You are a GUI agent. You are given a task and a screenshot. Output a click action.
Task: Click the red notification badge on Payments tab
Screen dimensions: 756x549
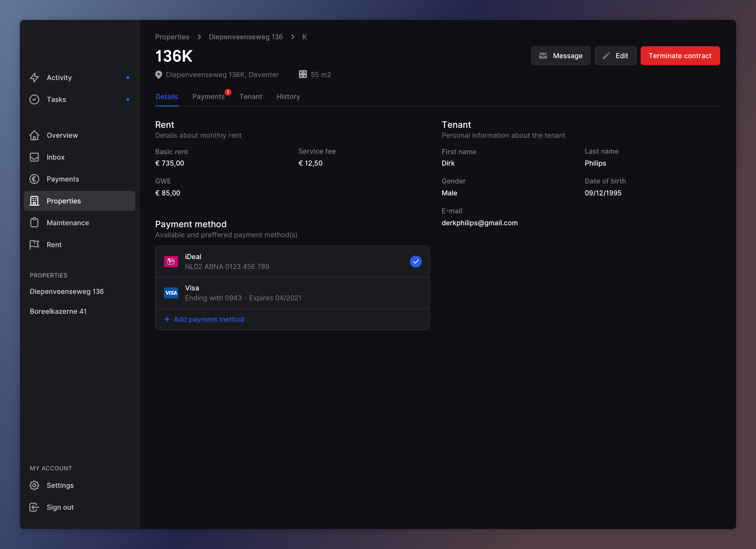[x=228, y=92]
